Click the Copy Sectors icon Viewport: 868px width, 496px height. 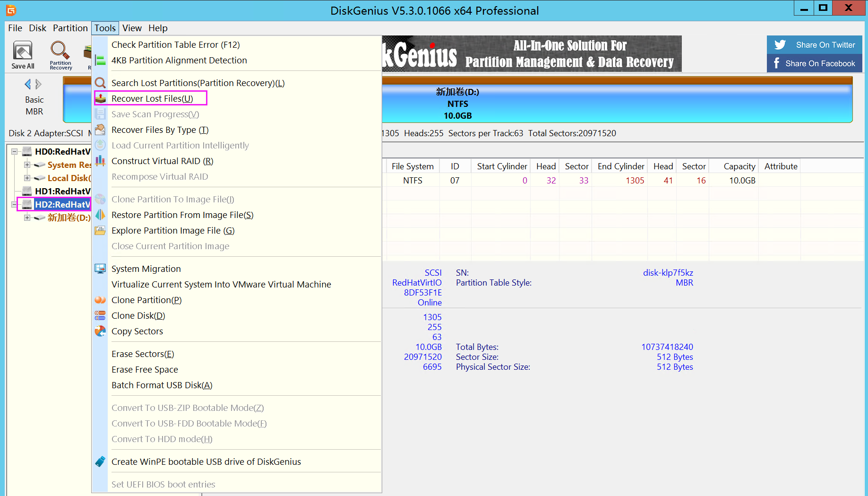(100, 331)
